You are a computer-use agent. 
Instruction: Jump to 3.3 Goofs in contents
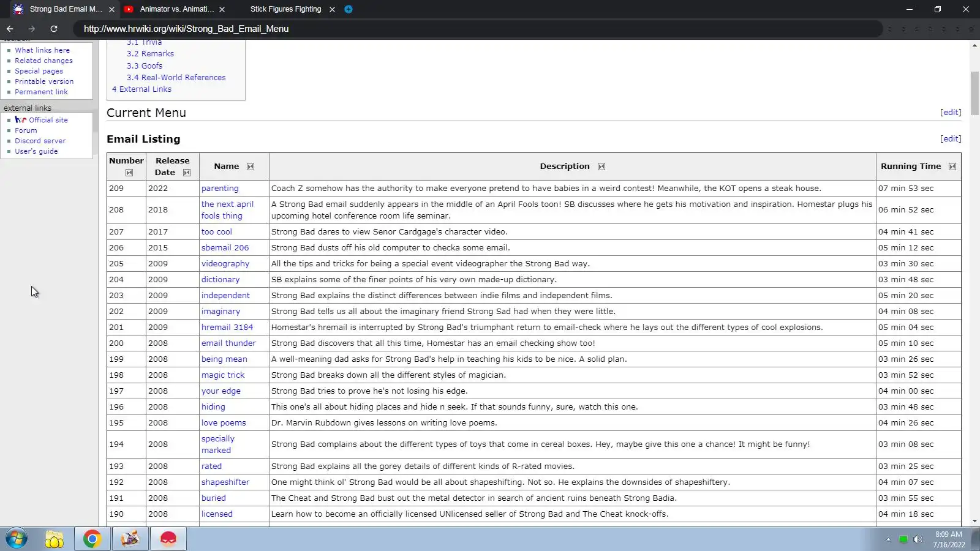pyautogui.click(x=145, y=66)
